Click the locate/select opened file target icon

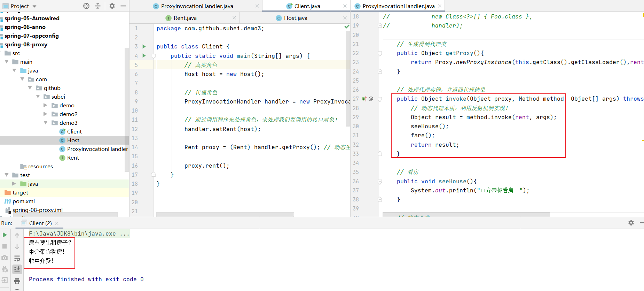(x=86, y=6)
